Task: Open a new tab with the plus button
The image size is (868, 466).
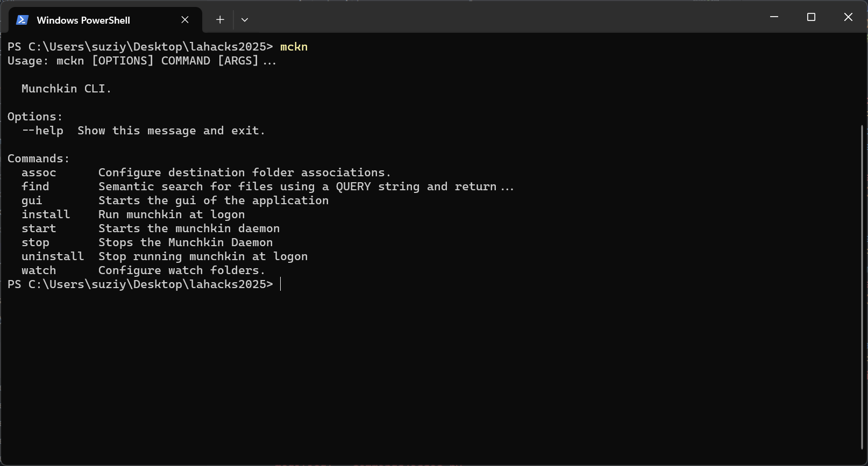Action: (x=220, y=20)
